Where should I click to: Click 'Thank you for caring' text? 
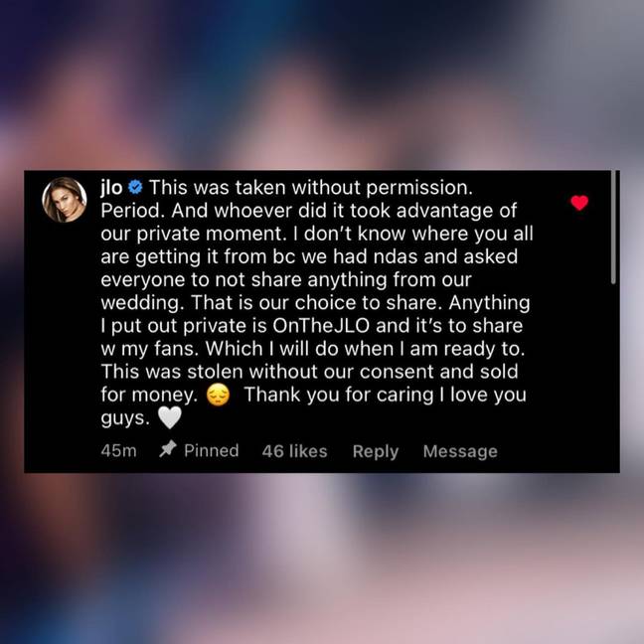[339, 395]
